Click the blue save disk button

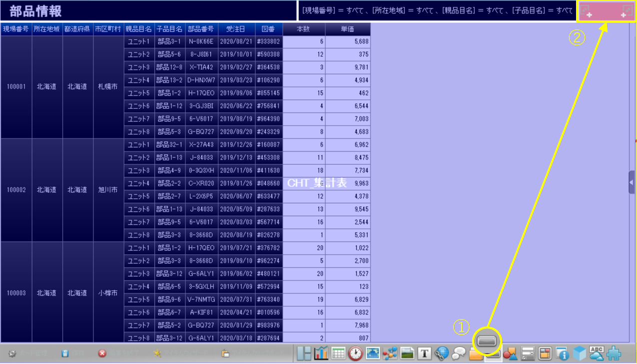(65, 354)
